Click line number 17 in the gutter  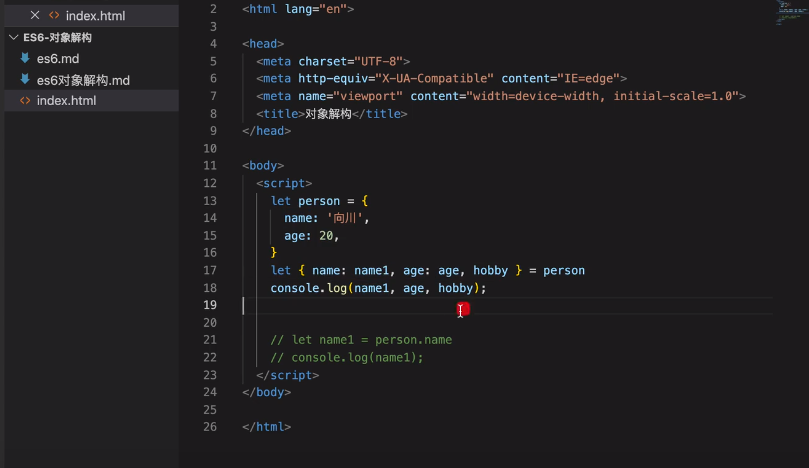(210, 270)
